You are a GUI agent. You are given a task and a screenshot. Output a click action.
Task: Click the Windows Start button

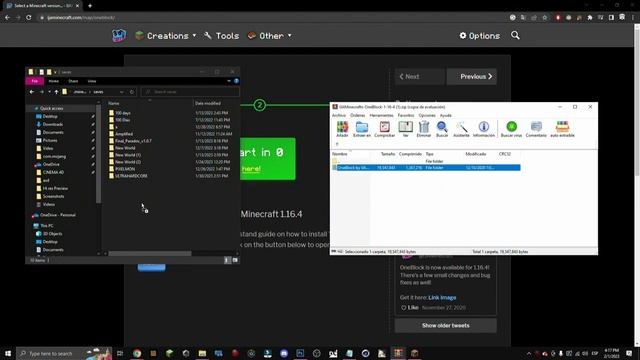coord(8,353)
